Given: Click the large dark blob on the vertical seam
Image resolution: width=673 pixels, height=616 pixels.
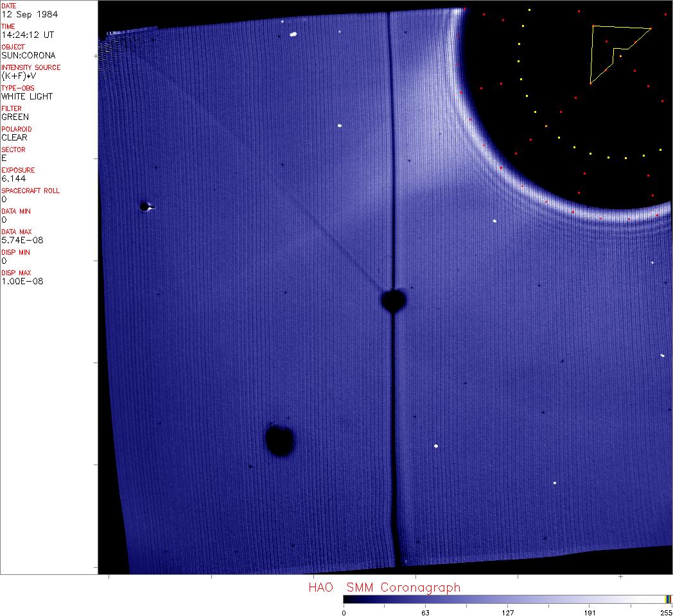Looking at the screenshot, I should [393, 300].
